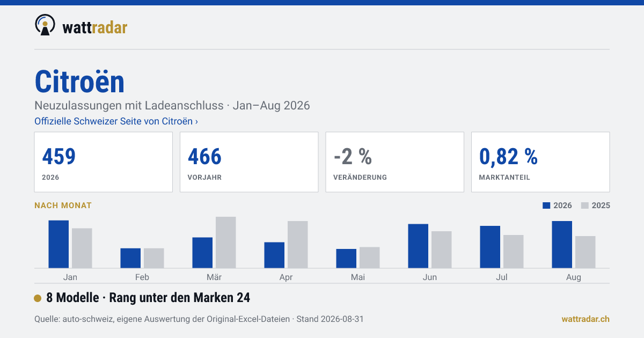The width and height of the screenshot is (644, 338).
Task: Click the grey 2025 bar for Apr
Action: (298, 245)
